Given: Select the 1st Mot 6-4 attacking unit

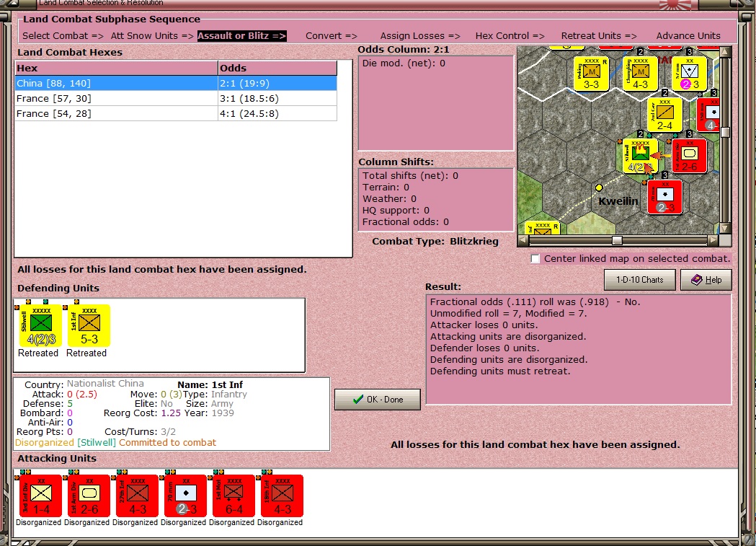Looking at the screenshot, I should 234,496.
